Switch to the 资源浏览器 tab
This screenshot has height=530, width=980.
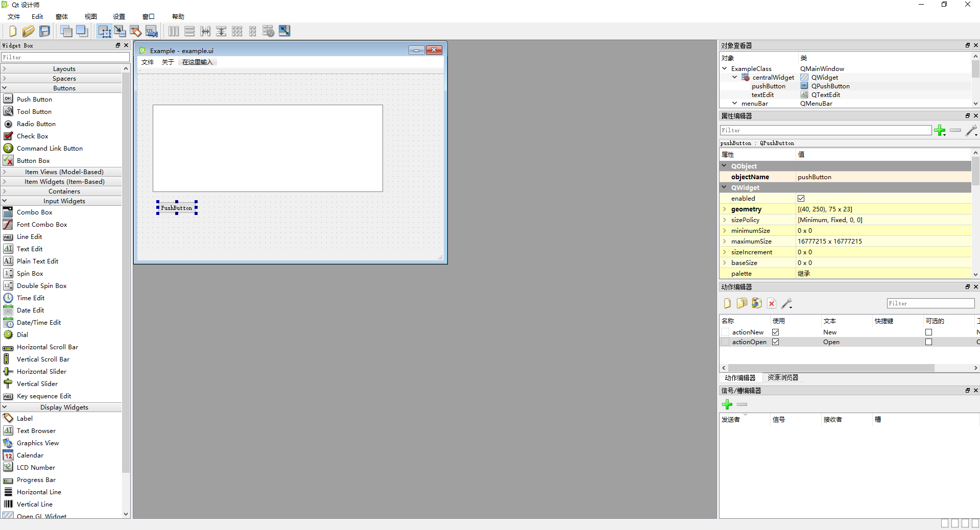pyautogui.click(x=782, y=378)
